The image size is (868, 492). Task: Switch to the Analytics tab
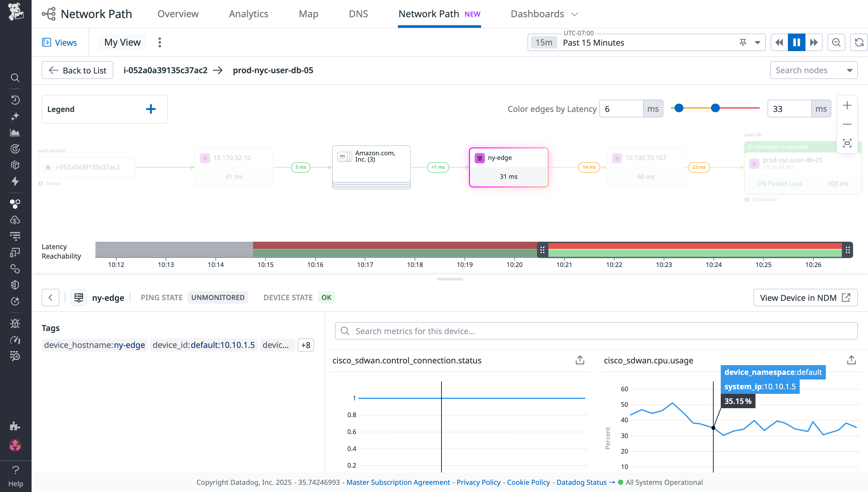pyautogui.click(x=248, y=14)
